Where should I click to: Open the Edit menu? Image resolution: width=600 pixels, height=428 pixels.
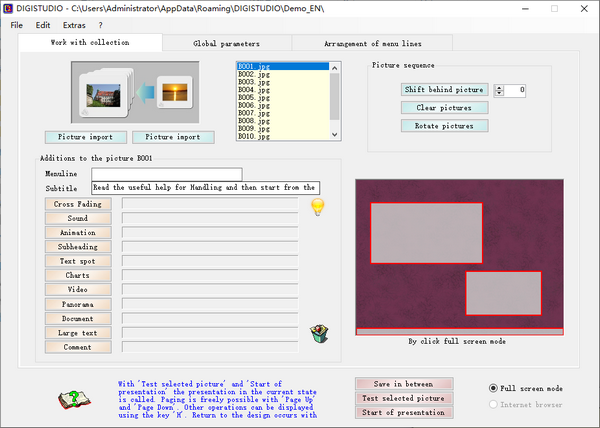tap(43, 25)
